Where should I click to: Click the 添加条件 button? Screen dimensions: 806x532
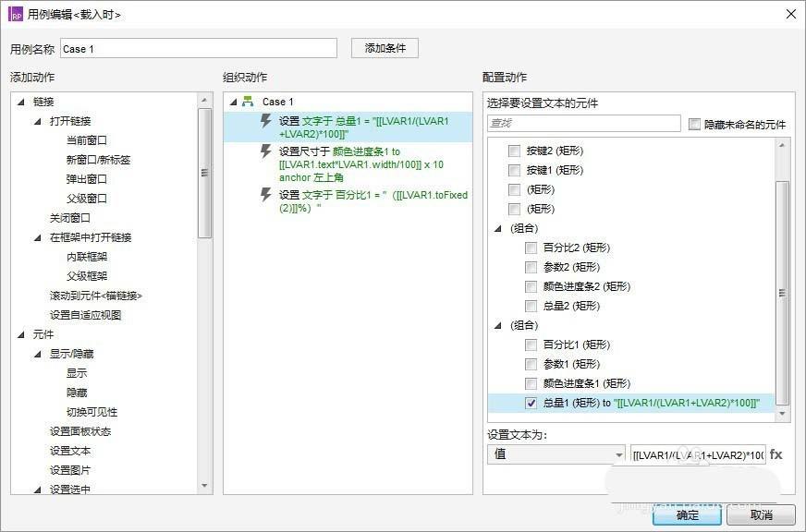[385, 47]
